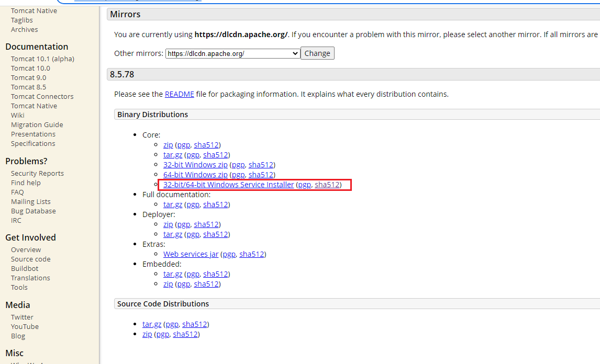Open Tomcat Connectors documentation
This screenshot has height=364, width=600.
click(42, 97)
